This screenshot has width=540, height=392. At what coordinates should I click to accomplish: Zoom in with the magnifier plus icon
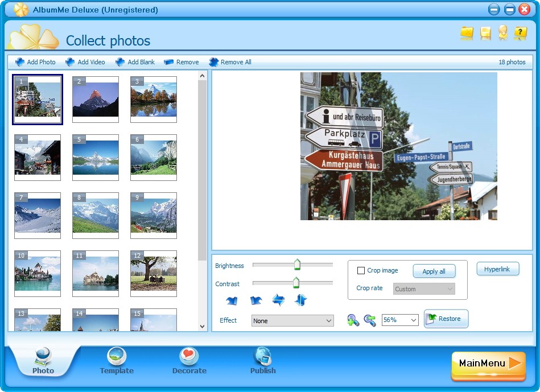pyautogui.click(x=353, y=320)
